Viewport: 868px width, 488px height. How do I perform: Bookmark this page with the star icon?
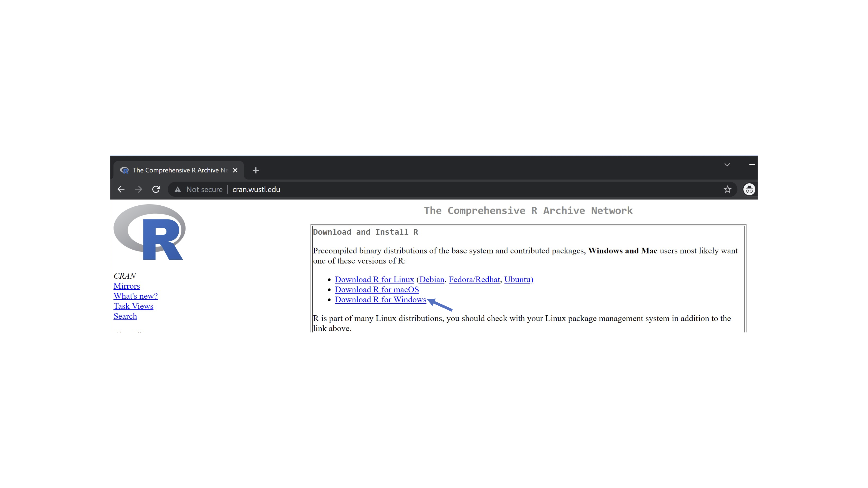pos(727,189)
